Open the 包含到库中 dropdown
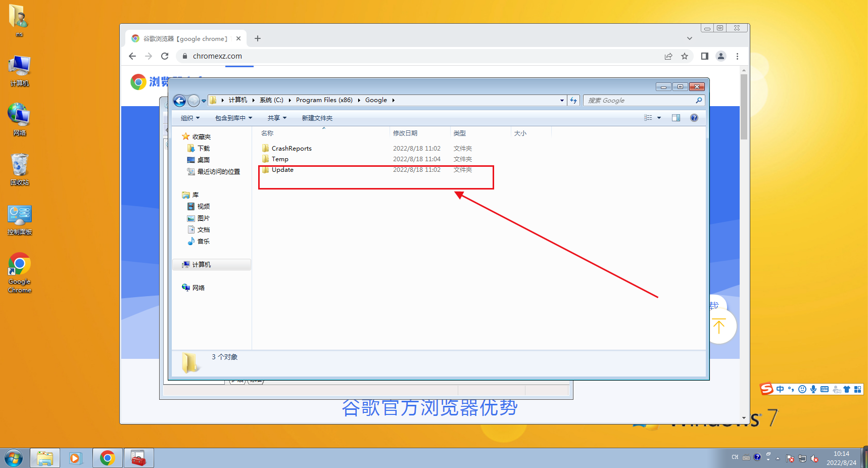Viewport: 868px width, 468px height. 234,118
